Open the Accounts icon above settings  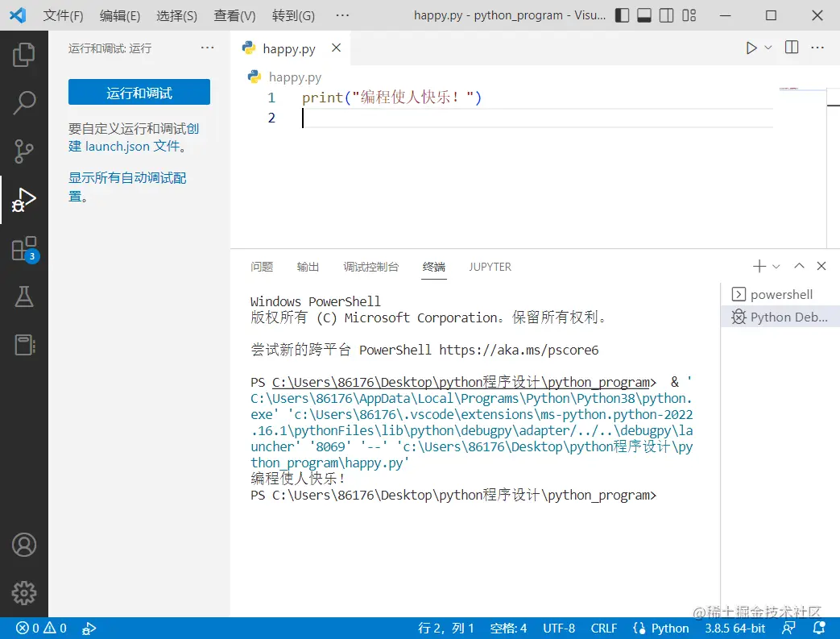click(24, 545)
